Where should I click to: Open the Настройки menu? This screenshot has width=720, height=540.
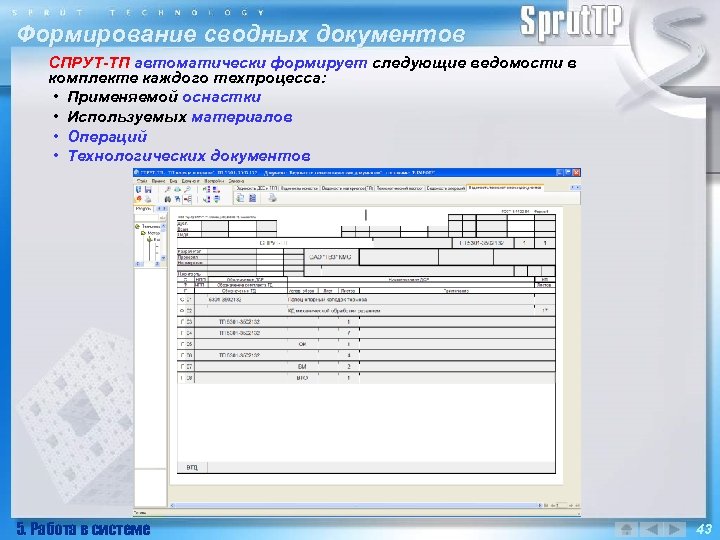[214, 181]
